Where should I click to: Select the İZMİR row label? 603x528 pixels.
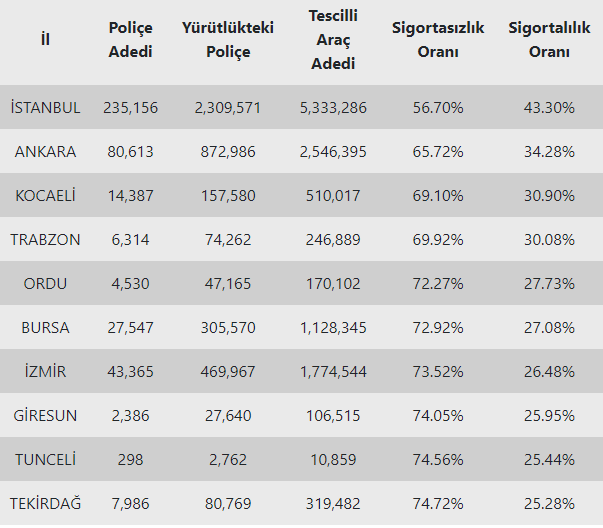click(x=46, y=371)
